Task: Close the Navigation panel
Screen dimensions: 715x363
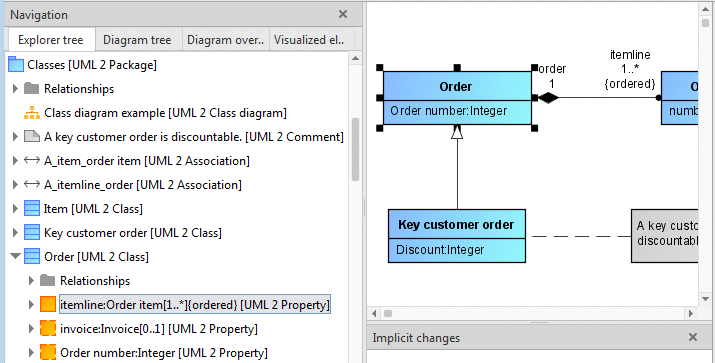Action: (343, 15)
